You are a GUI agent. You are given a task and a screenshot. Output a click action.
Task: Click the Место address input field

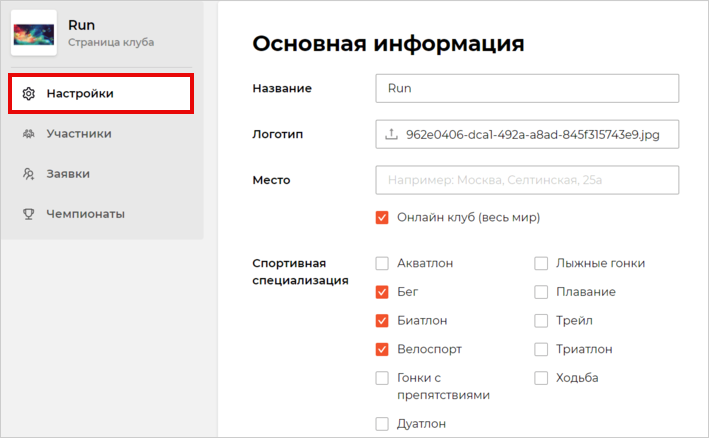[527, 180]
